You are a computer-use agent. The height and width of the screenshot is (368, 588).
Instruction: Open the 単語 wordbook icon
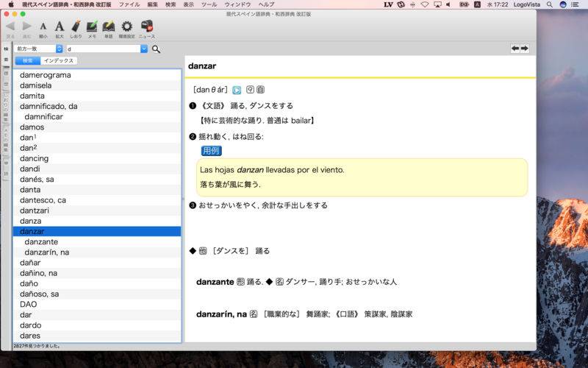(108, 26)
